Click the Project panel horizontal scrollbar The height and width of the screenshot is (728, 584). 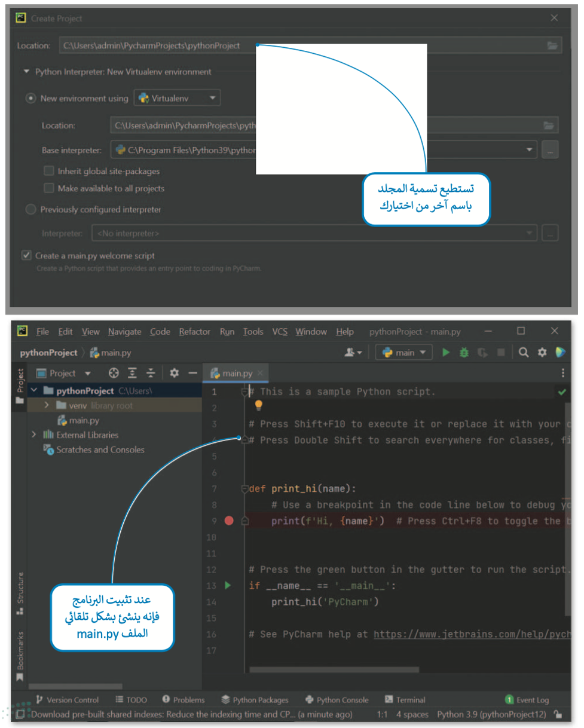[x=75, y=686]
